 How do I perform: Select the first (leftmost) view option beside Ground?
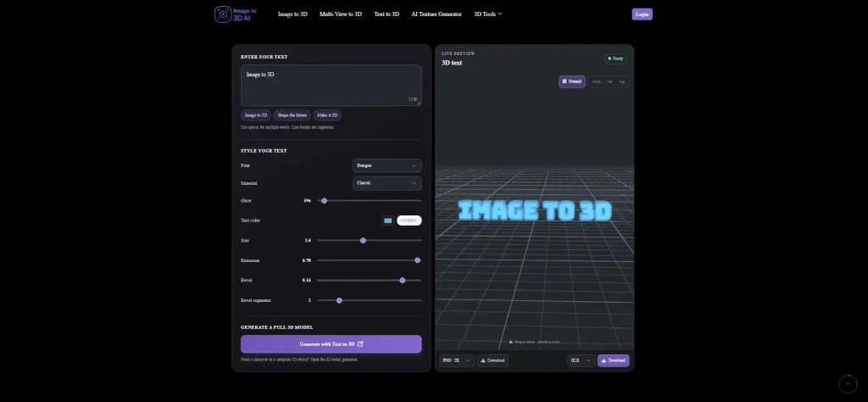pos(596,82)
